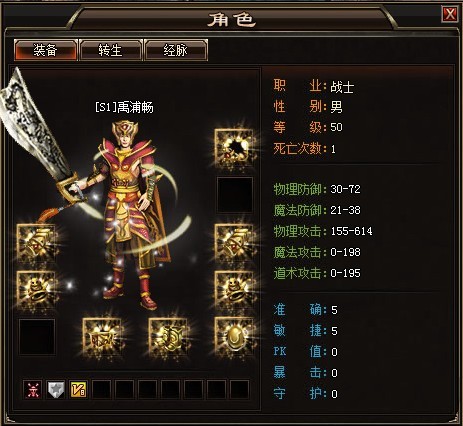Inspect the equipped golden necklace slot

tap(234, 147)
